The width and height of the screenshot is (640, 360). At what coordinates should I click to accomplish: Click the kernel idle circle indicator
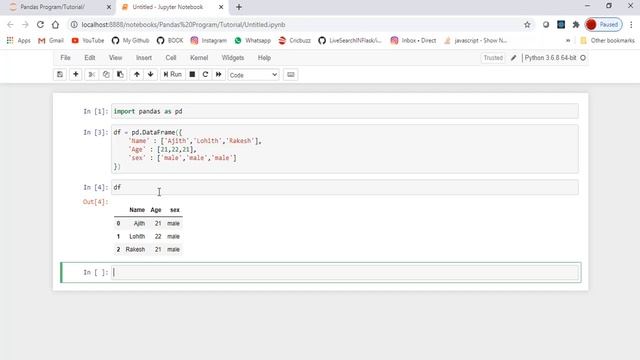point(583,58)
